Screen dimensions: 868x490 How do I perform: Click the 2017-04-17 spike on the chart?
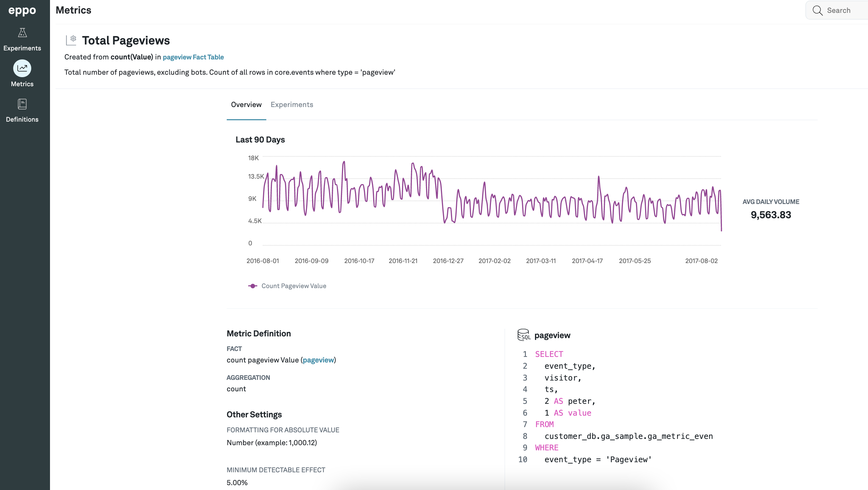tap(599, 177)
